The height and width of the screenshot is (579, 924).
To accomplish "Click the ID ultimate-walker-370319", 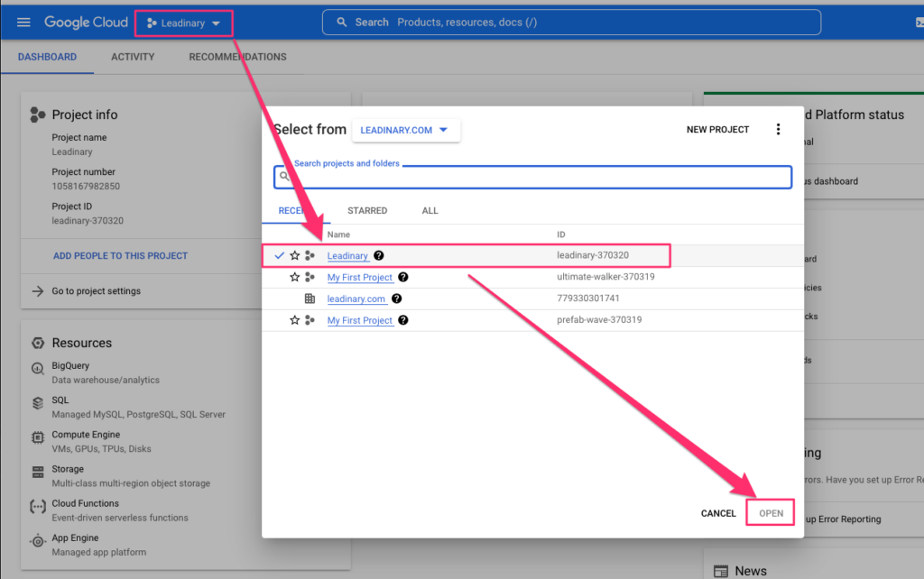I will pyautogui.click(x=605, y=277).
